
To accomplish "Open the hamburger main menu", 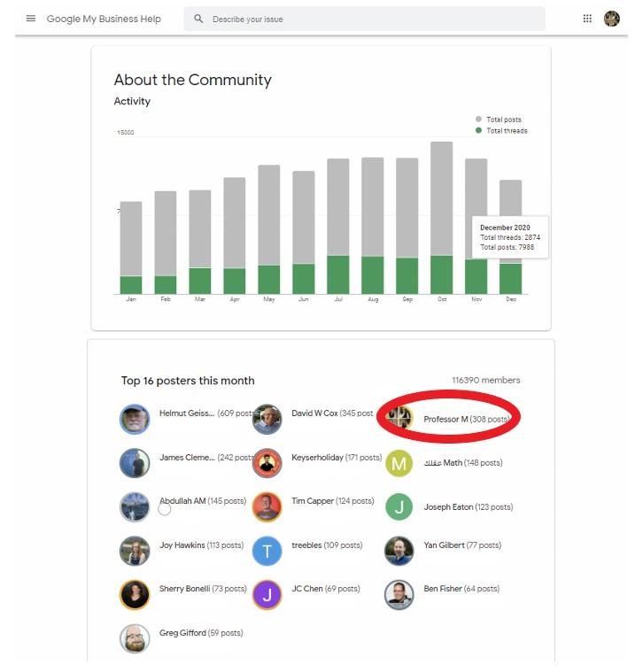I will (31, 19).
